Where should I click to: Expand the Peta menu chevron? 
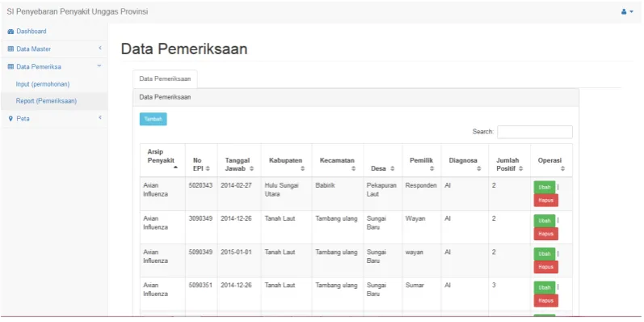point(100,118)
